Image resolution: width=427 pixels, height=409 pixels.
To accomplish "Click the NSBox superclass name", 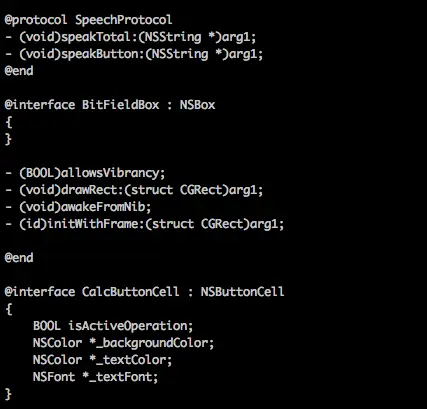I will [197, 105].
